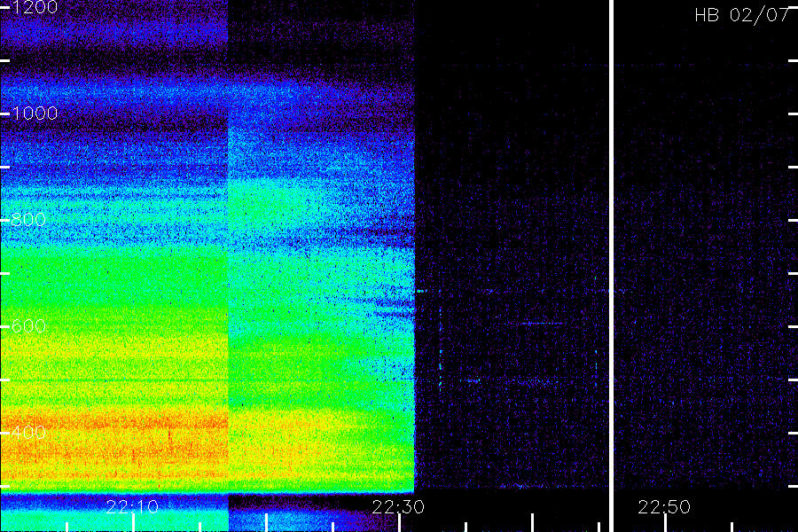Click the 800 frequency axis label
The height and width of the screenshot is (532, 798).
[x=28, y=219]
